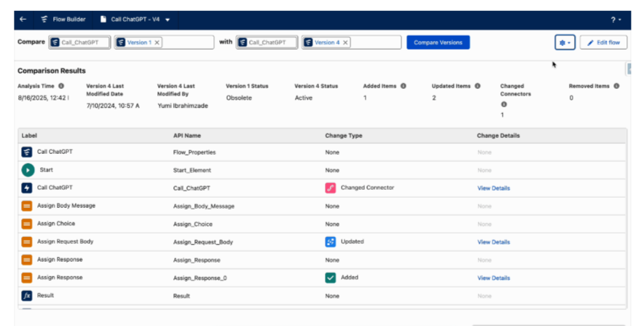Click the API Name column header
Viewport: 644px width, 326px height.
[x=187, y=136]
